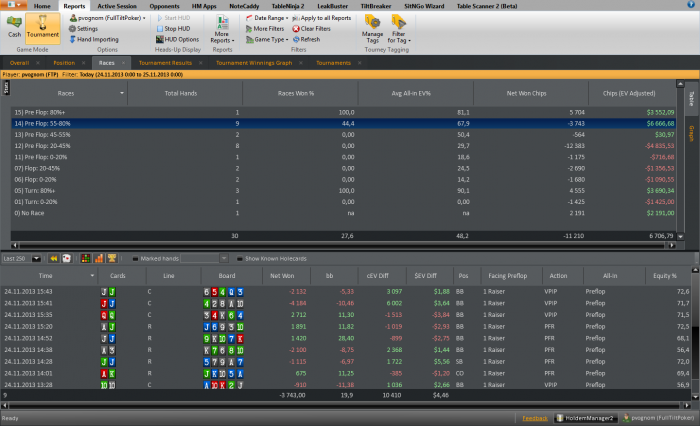Viewport: 700px width, 426px height.
Task: Click Apply to all Reports
Action: [x=321, y=18]
